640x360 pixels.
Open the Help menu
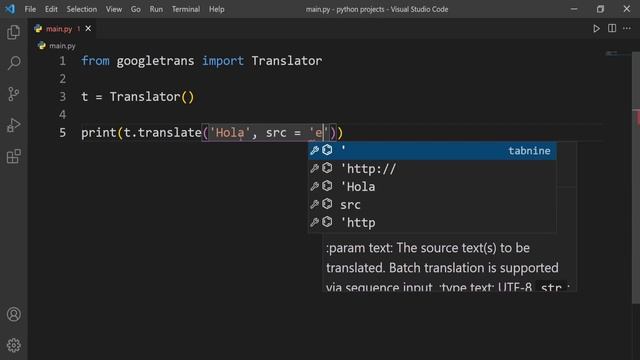217,9
